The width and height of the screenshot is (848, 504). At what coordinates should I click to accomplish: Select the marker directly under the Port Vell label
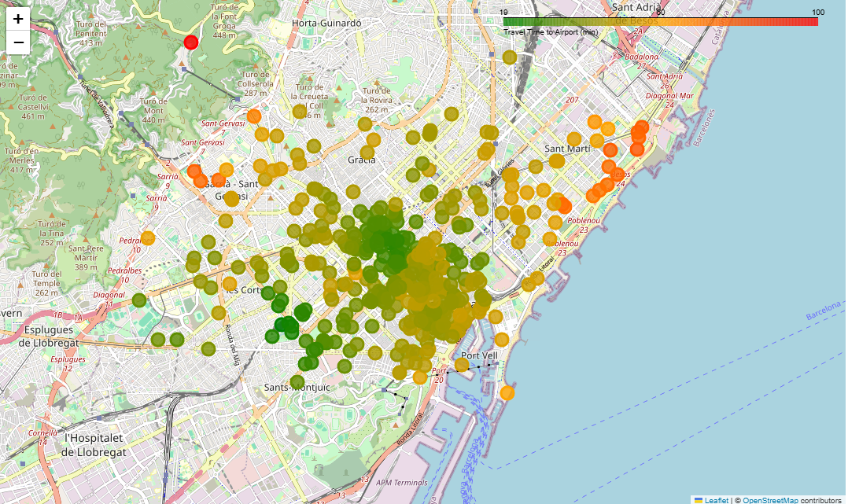[x=461, y=365]
